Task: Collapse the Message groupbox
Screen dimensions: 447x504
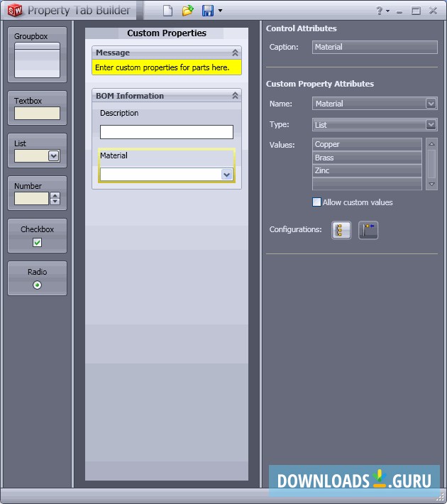Action: [x=235, y=53]
